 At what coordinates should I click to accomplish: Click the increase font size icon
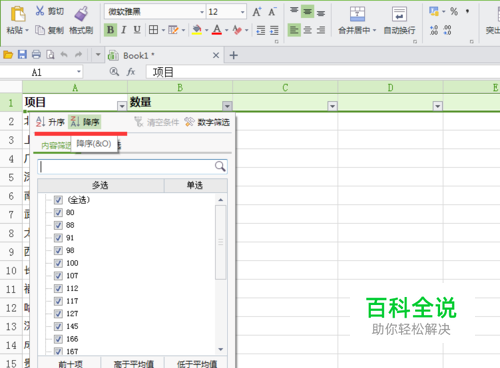coord(256,12)
